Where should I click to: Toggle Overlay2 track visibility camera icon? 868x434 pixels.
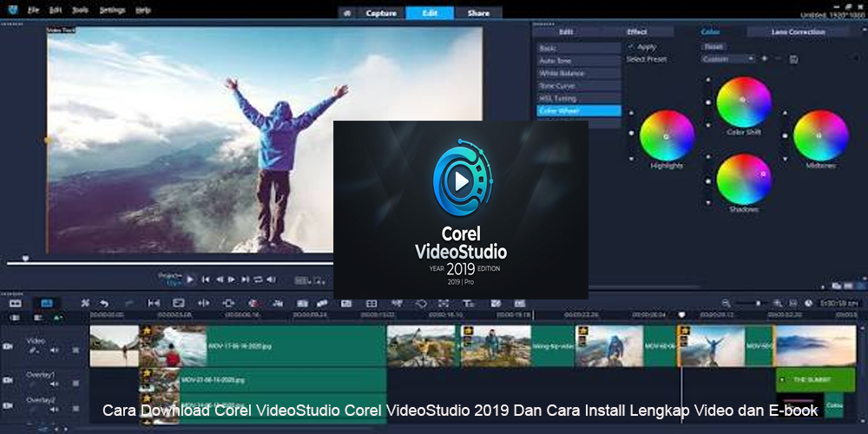tap(8, 404)
